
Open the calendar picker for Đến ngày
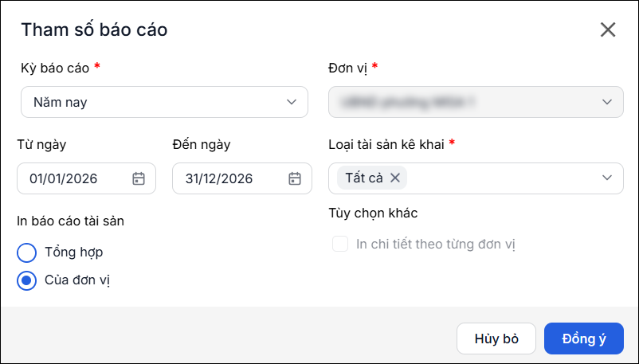point(295,178)
